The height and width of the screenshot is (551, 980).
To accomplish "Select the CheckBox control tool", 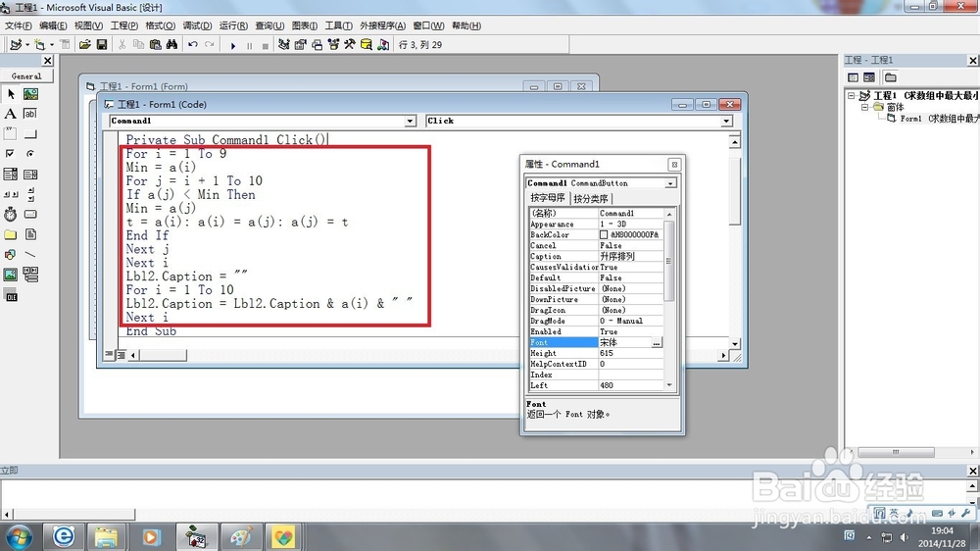I will [x=11, y=154].
